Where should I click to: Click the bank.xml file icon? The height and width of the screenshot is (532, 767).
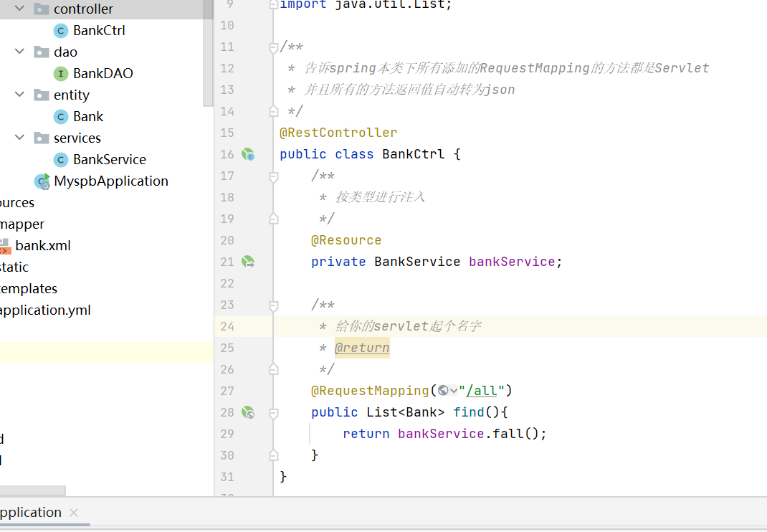(4, 246)
